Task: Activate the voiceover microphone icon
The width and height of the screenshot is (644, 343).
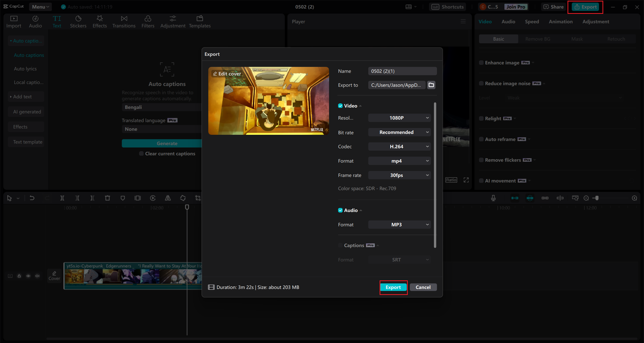Action: pyautogui.click(x=493, y=198)
